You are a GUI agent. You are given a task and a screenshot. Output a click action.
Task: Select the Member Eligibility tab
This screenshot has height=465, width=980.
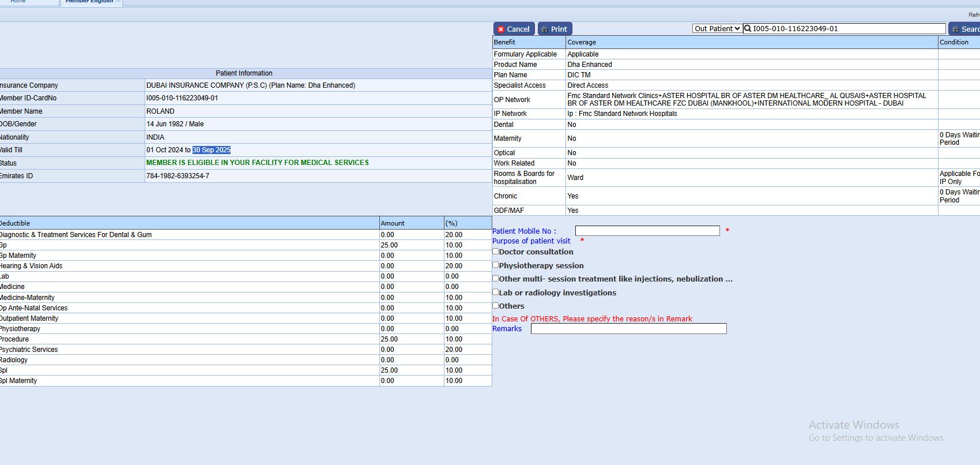(x=89, y=2)
